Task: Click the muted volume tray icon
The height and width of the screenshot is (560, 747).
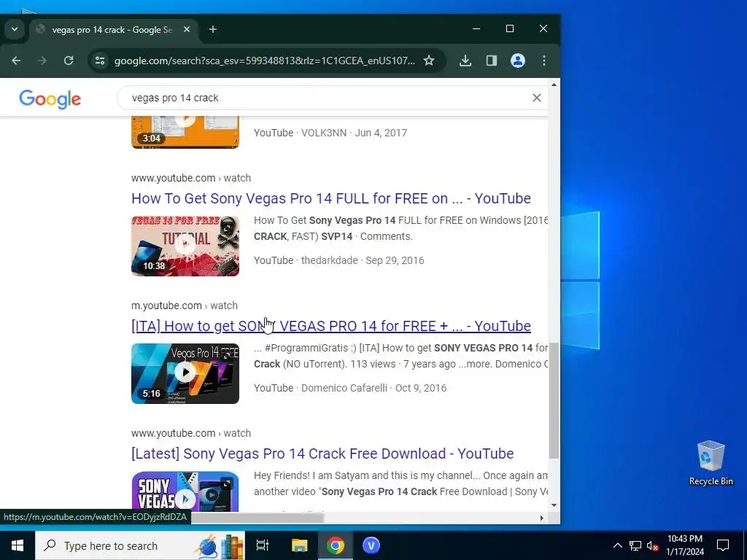Action: 653,545
